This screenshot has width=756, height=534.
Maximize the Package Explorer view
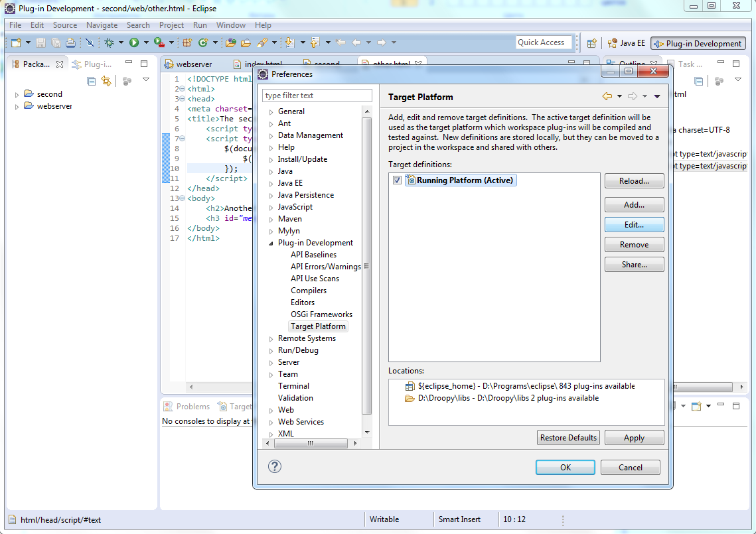click(x=143, y=63)
